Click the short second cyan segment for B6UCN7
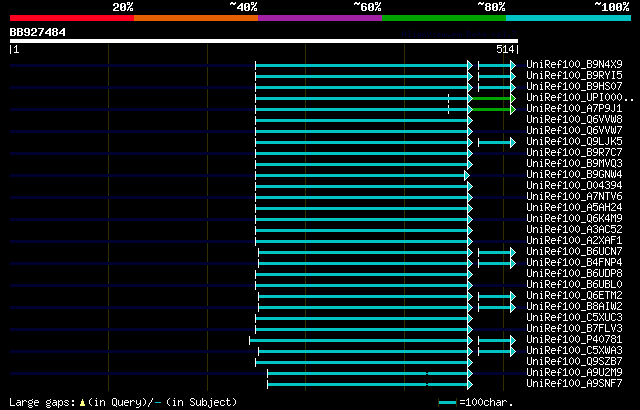The width and height of the screenshot is (640, 410). point(497,253)
